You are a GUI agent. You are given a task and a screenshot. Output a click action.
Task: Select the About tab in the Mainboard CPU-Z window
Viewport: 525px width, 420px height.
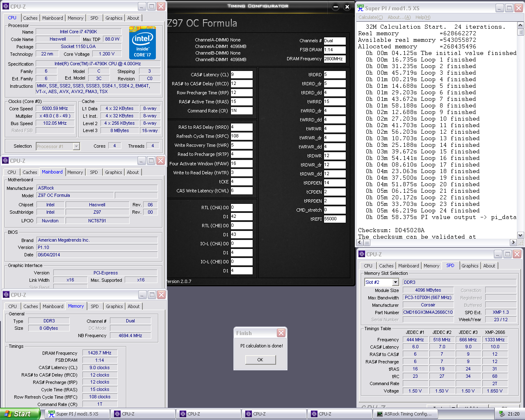133,172
